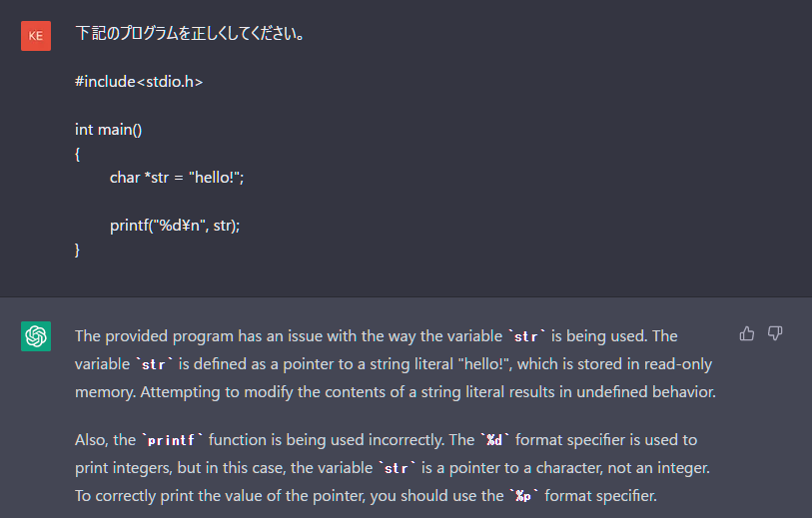Click the Japanese prompt text in user message
This screenshot has height=518, width=812.
click(x=190, y=34)
